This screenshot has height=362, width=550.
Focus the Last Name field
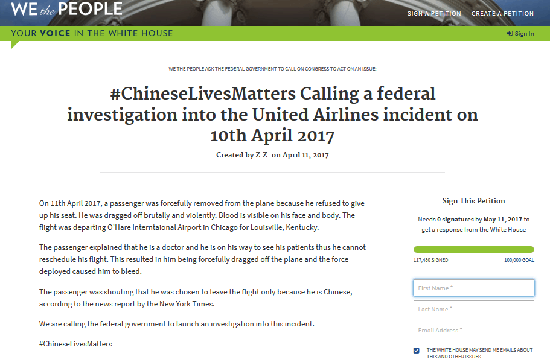[x=474, y=309]
